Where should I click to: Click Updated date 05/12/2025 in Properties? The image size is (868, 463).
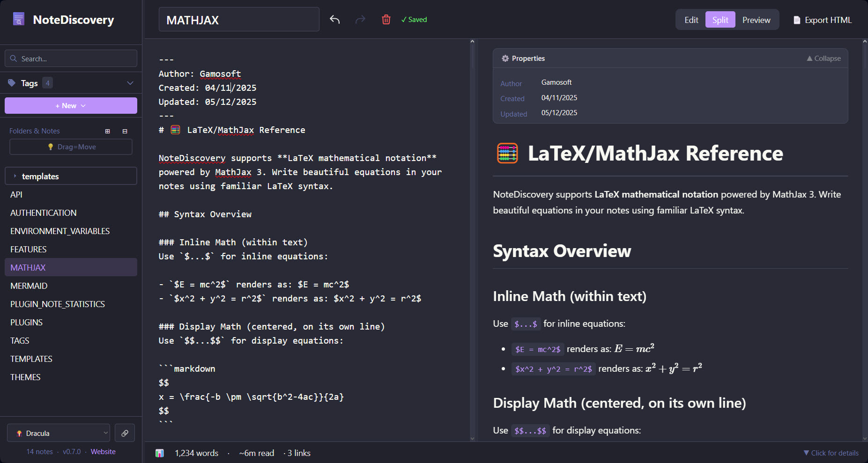coord(559,113)
